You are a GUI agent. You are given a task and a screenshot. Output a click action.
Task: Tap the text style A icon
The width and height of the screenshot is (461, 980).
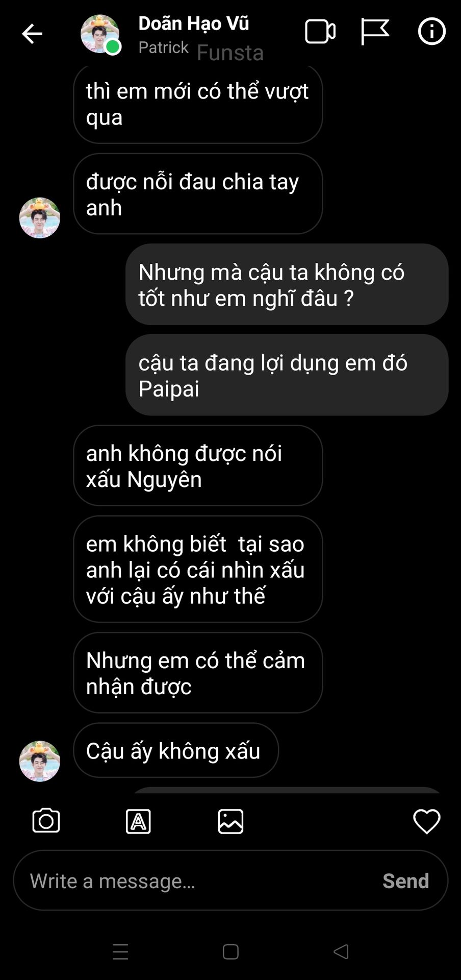[x=138, y=821]
